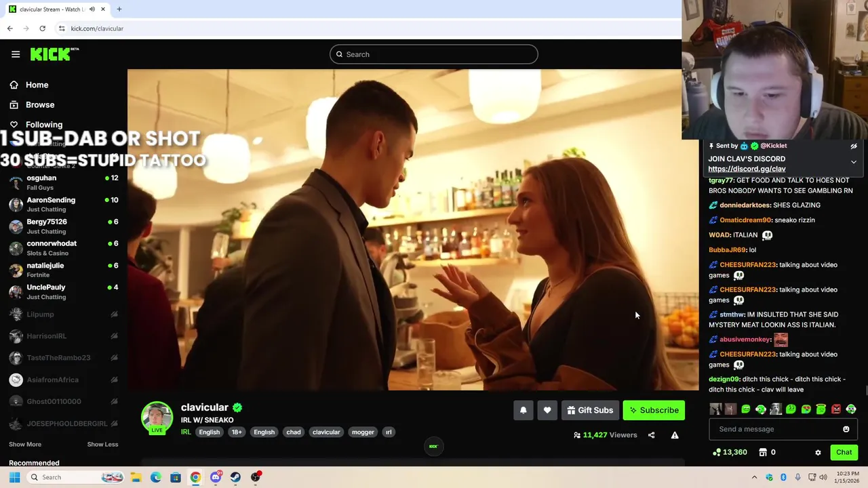
Task: Click the address bar kick.com/clavicular
Action: click(97, 28)
